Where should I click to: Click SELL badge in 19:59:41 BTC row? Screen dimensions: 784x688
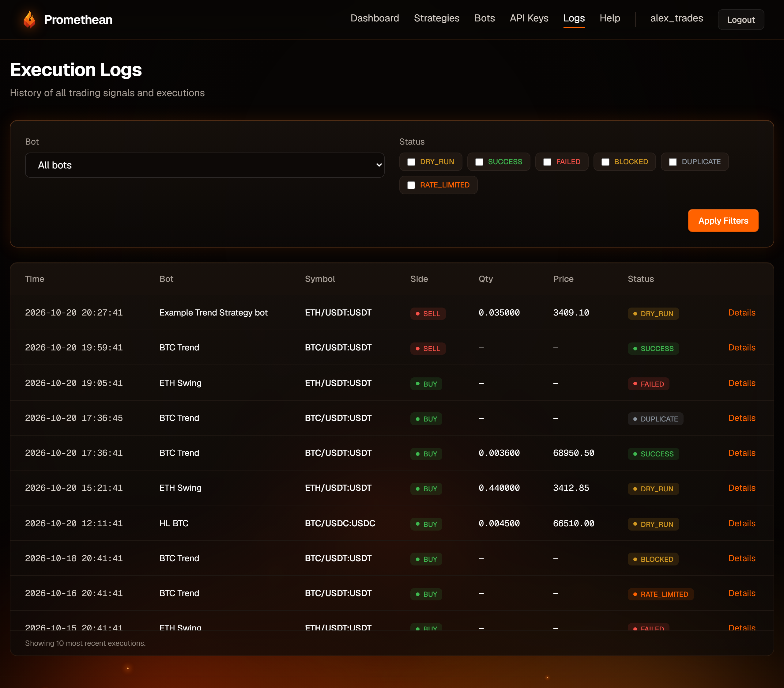click(428, 348)
